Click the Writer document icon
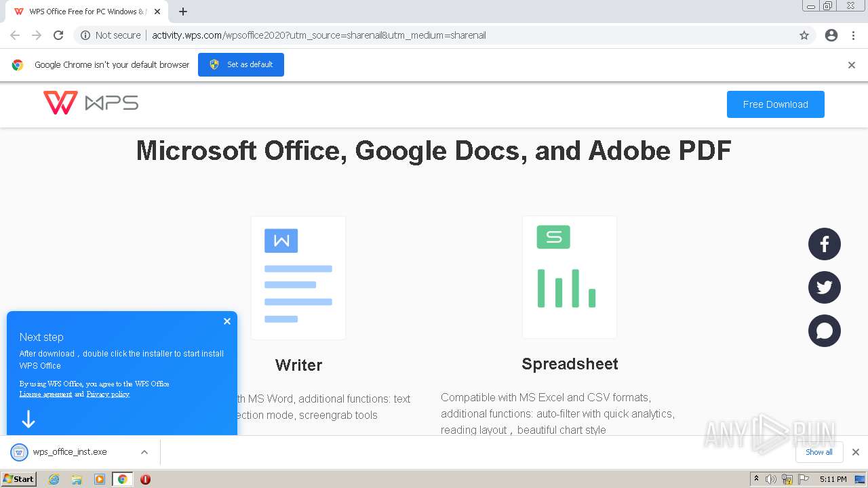Screen dimensions: 868x488 point(298,278)
